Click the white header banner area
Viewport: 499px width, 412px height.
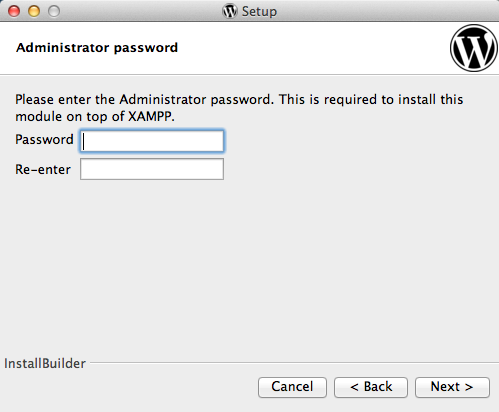249,48
